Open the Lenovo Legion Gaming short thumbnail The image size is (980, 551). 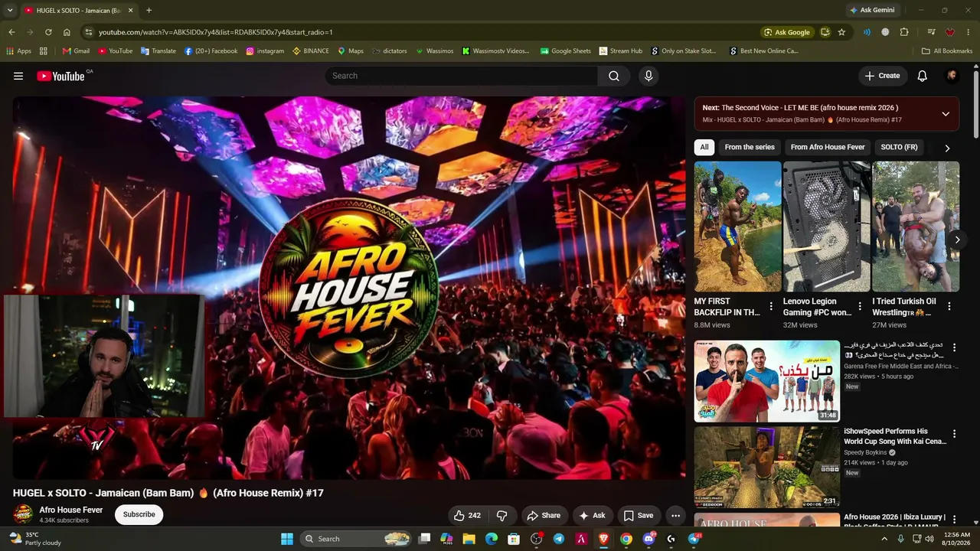pos(826,227)
